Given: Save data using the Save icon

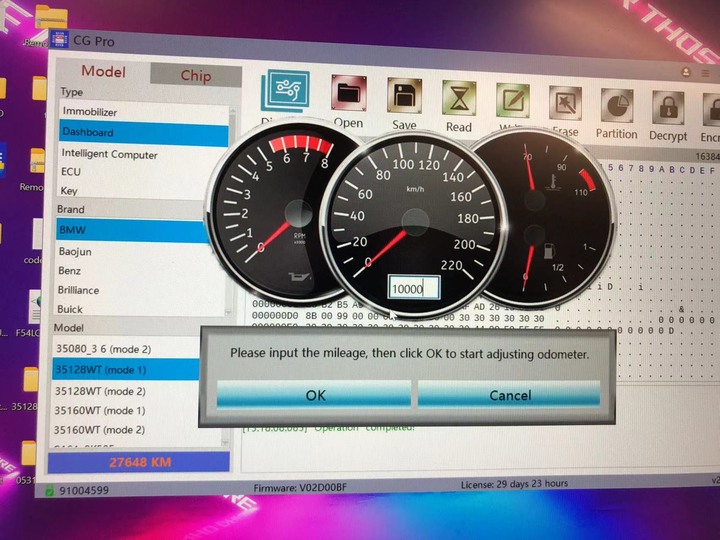Looking at the screenshot, I should (x=405, y=96).
